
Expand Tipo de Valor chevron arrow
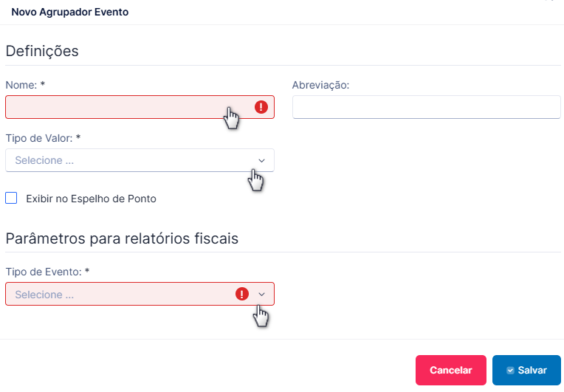click(261, 160)
